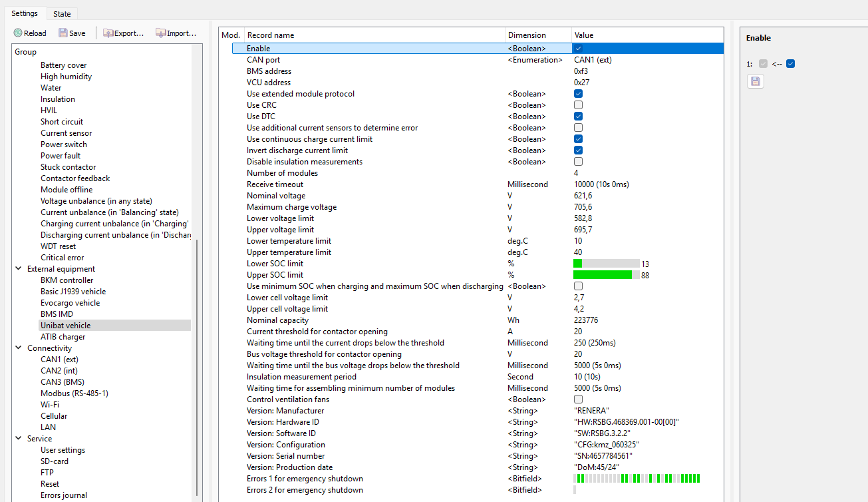Open the CAN port enumeration value
This screenshot has width=868, height=502.
(593, 60)
